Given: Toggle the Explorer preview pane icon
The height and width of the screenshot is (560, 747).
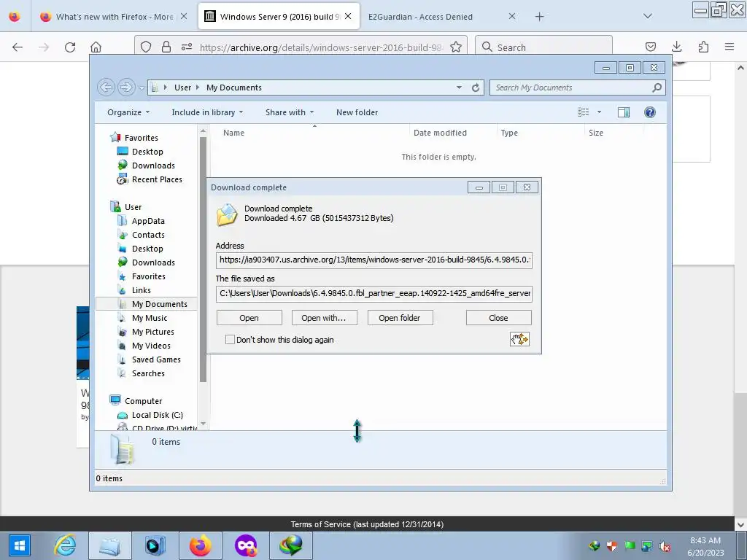Looking at the screenshot, I should pyautogui.click(x=623, y=112).
